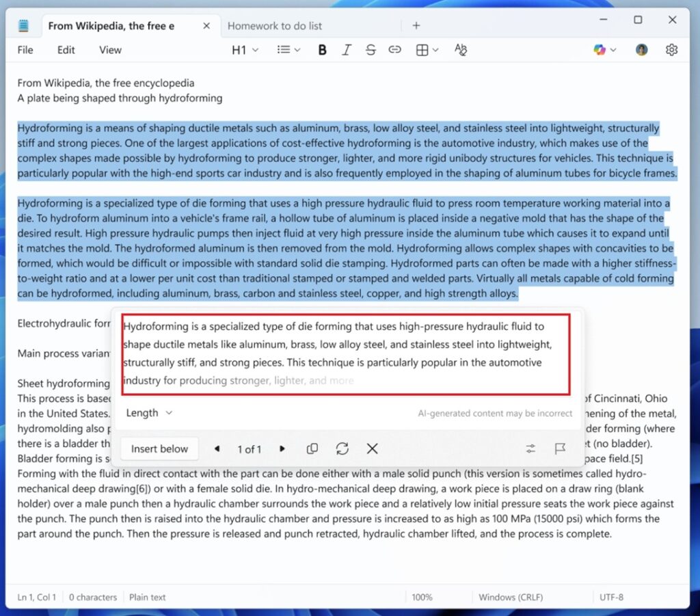Open the list style dropdown
Viewport: 700px width, 616px height.
tap(288, 49)
